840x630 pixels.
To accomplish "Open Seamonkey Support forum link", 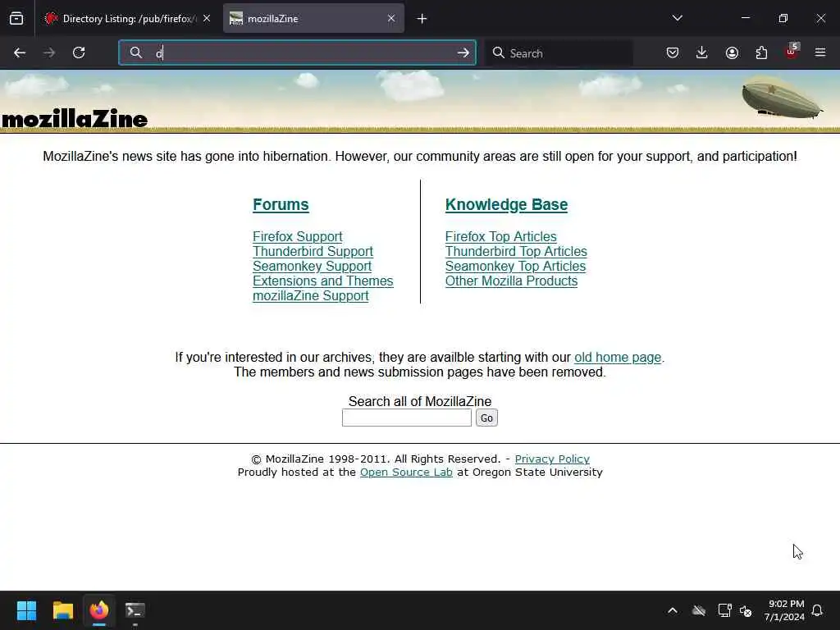I will pos(312,267).
